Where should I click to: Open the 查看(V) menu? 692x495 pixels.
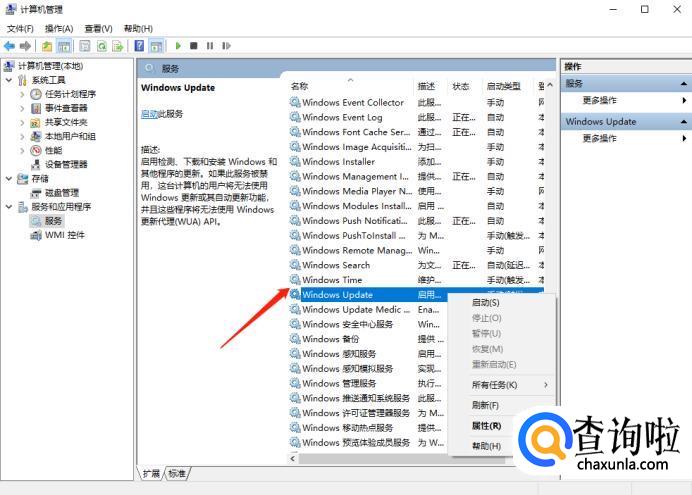[x=98, y=29]
